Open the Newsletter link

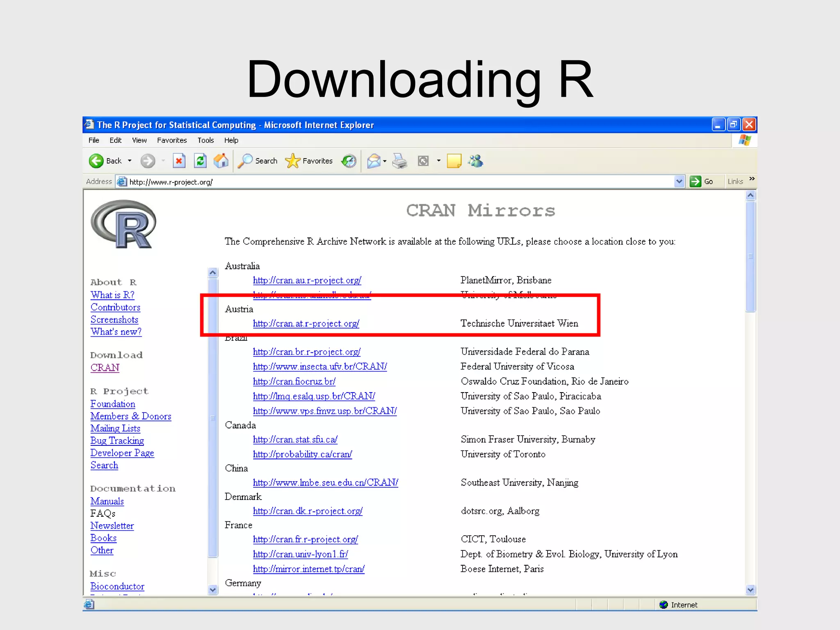coord(112,526)
